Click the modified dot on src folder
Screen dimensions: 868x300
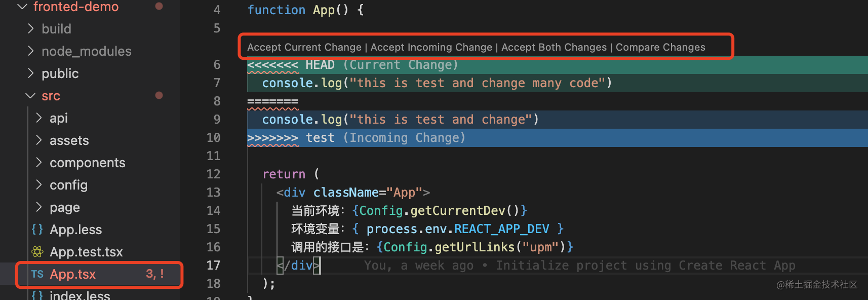coord(159,95)
